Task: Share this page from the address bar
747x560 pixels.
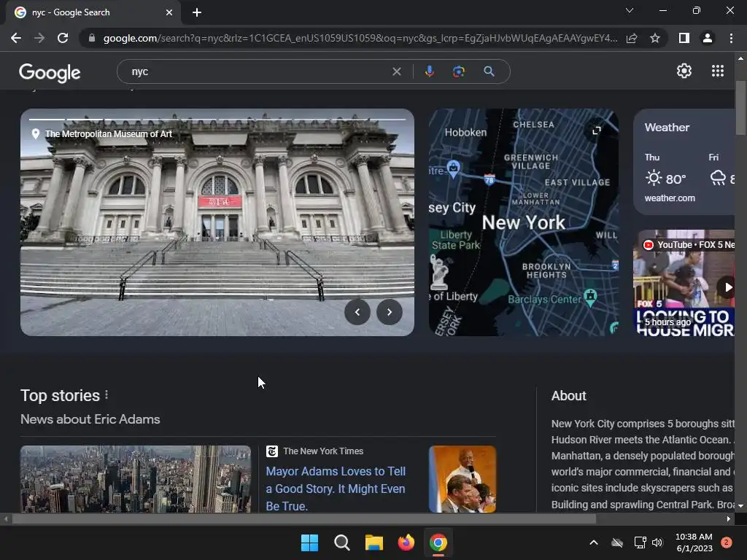Action: [632, 38]
